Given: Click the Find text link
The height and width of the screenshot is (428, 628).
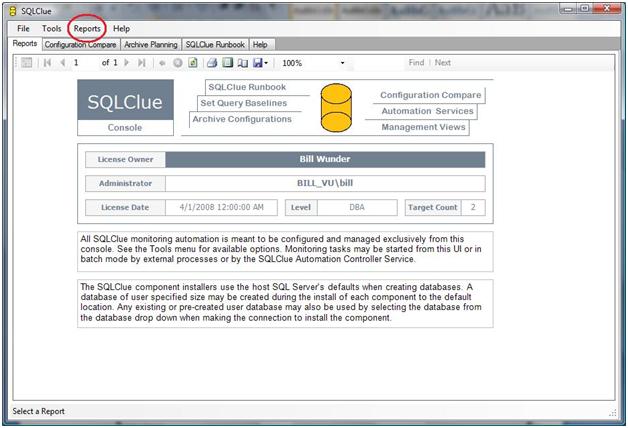Looking at the screenshot, I should point(416,62).
